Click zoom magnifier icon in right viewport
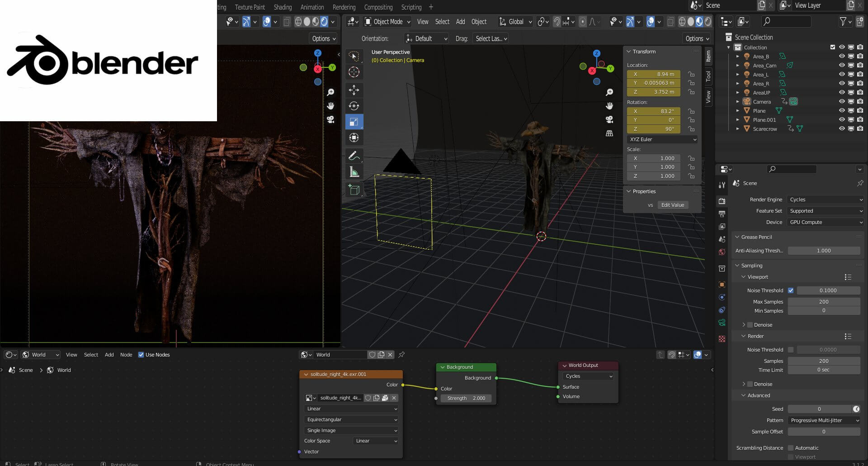 coord(609,92)
